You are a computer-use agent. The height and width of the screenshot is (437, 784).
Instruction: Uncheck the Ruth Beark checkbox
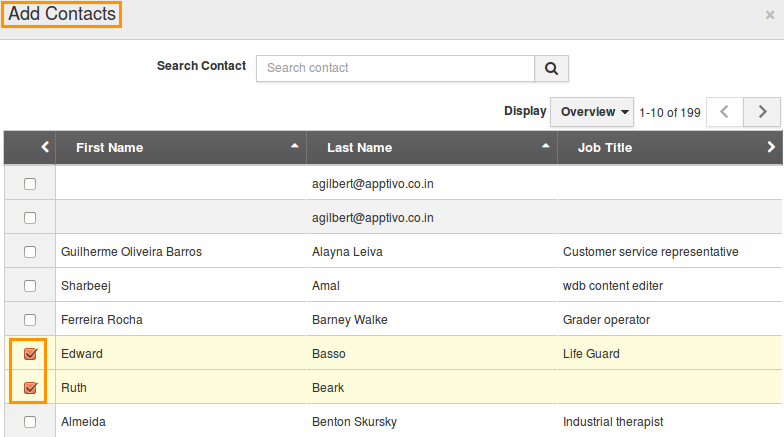click(x=30, y=388)
